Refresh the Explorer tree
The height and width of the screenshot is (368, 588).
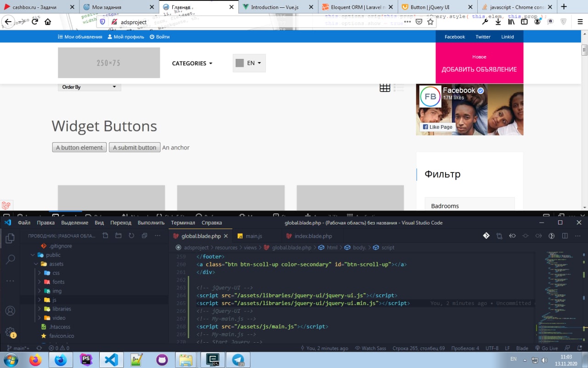[131, 236]
